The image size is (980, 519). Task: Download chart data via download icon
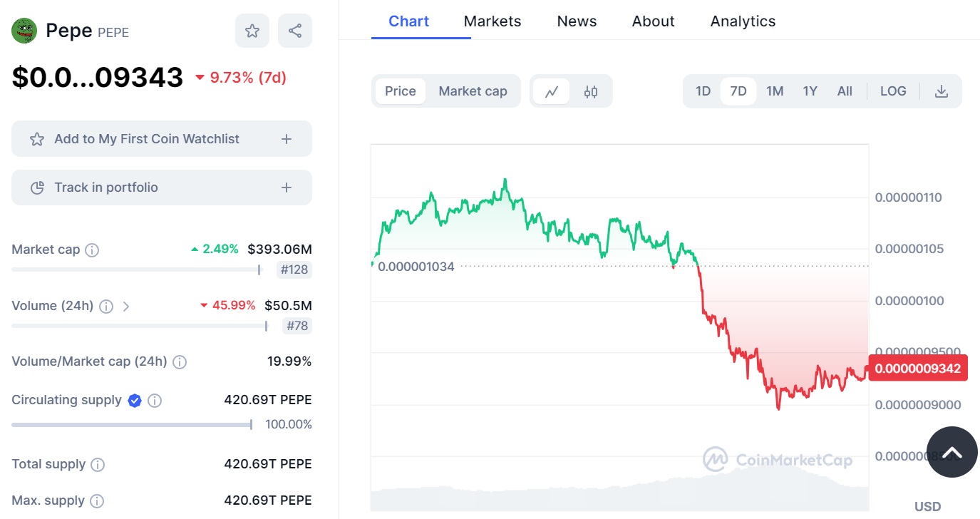coord(942,91)
